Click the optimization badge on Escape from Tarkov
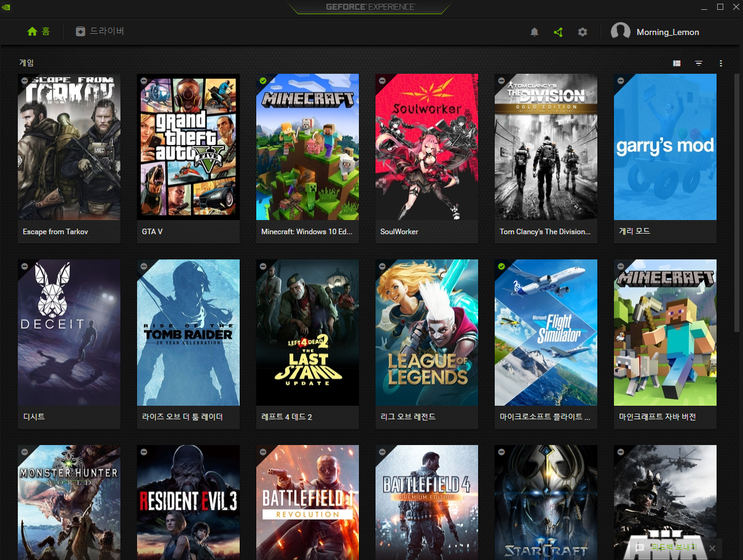This screenshot has height=560, width=743. [25, 81]
